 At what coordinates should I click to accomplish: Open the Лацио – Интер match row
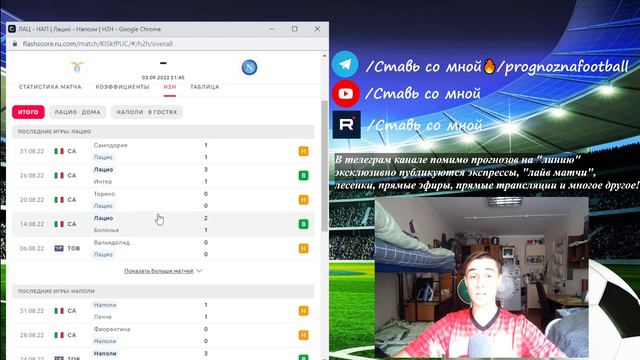pos(163,176)
